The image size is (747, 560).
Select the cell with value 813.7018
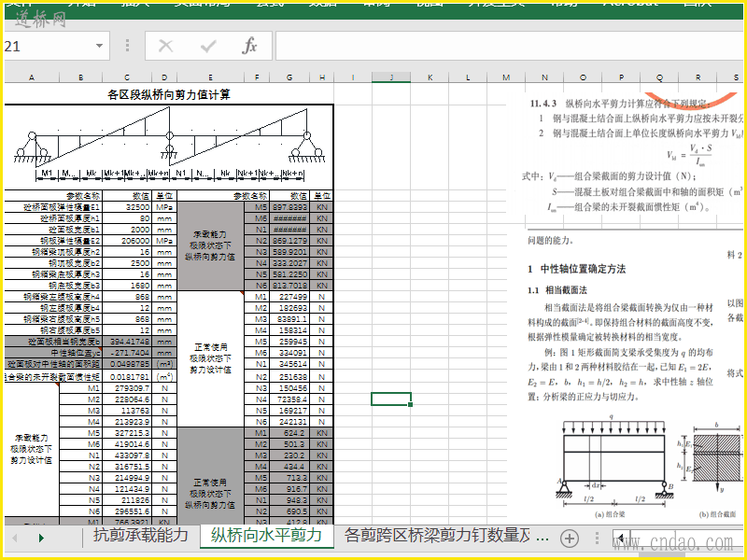(289, 286)
